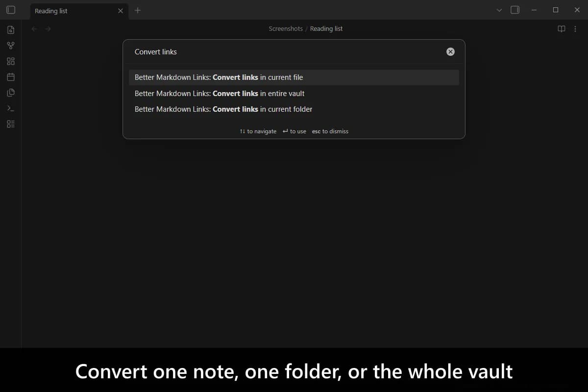Run Convert links in entire vault

coord(294,93)
